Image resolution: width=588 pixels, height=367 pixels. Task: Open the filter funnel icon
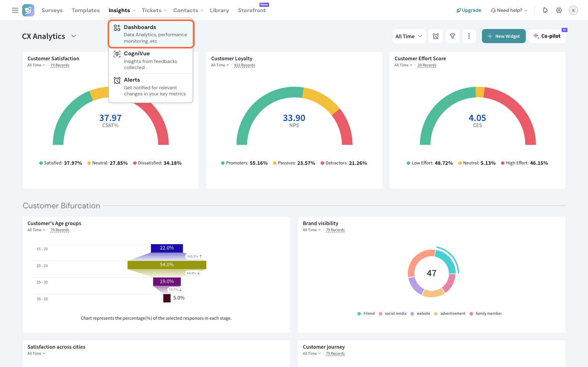[x=453, y=36]
